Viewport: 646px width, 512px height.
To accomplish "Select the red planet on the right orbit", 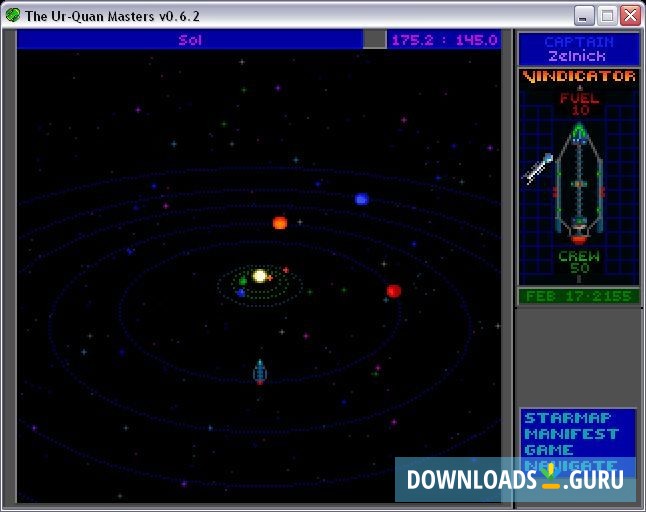I will pos(393,291).
